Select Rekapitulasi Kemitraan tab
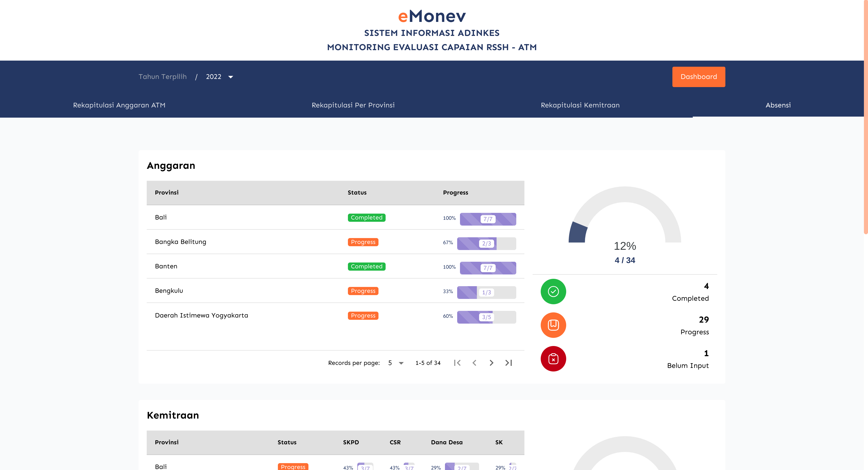Screen dimensions: 868x470 click(x=580, y=105)
